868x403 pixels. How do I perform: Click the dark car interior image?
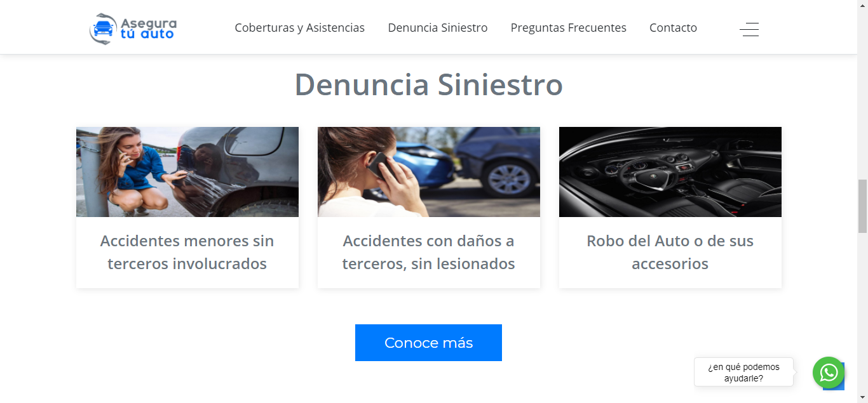pyautogui.click(x=670, y=172)
